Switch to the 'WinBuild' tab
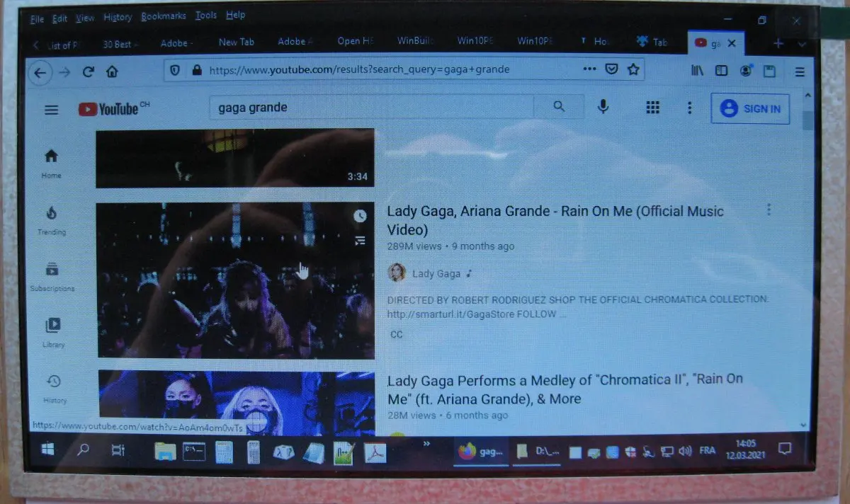This screenshot has height=504, width=850. [414, 40]
